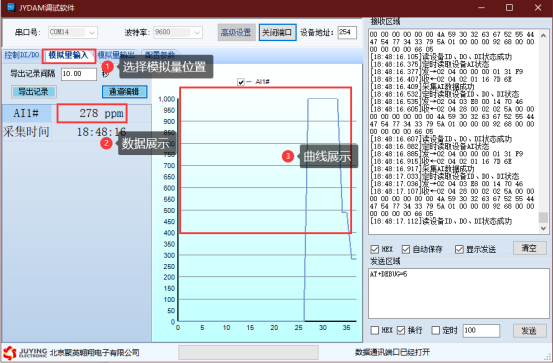Switch to the 控制DI/DO tab

[22, 55]
